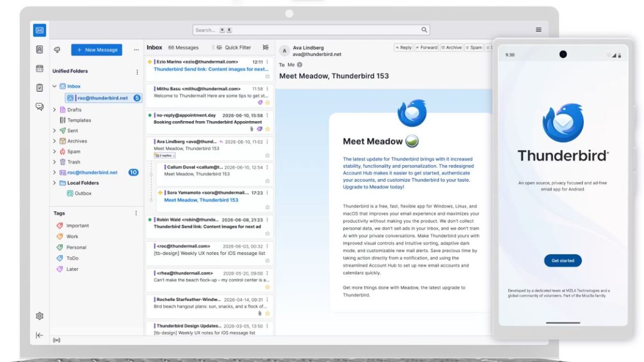This screenshot has width=644, height=362.
Task: Click the contact icon next to To Me
Action: [299, 65]
